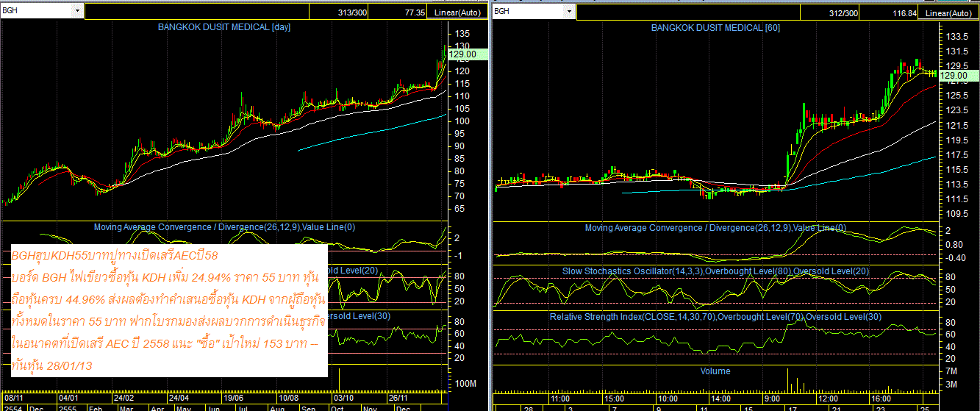This screenshot has width=980, height=411.
Task: Click the 9:00 time label on the 60-minute chart axis
Action: 773,398
